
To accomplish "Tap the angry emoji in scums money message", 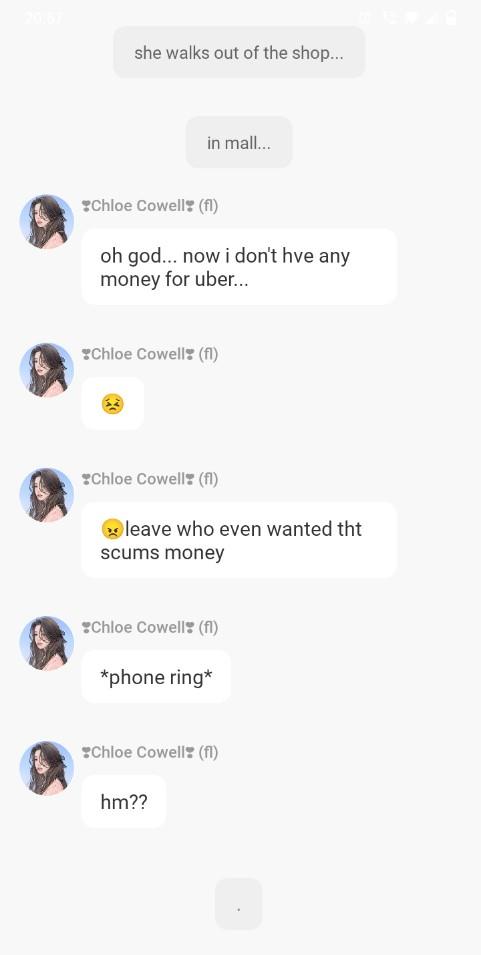I will (112, 529).
